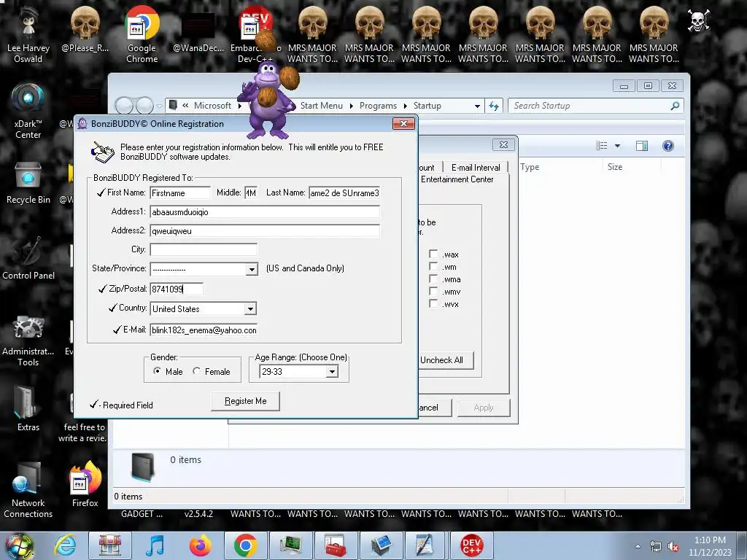The image size is (747, 560).
Task: Open the Control Panel desktop icon
Action: (28, 258)
